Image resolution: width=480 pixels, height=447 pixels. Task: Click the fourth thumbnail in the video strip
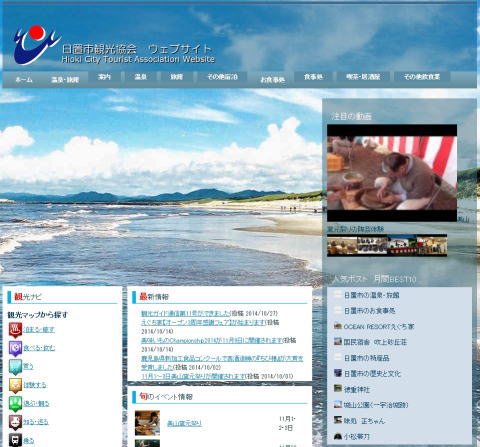tap(432, 246)
